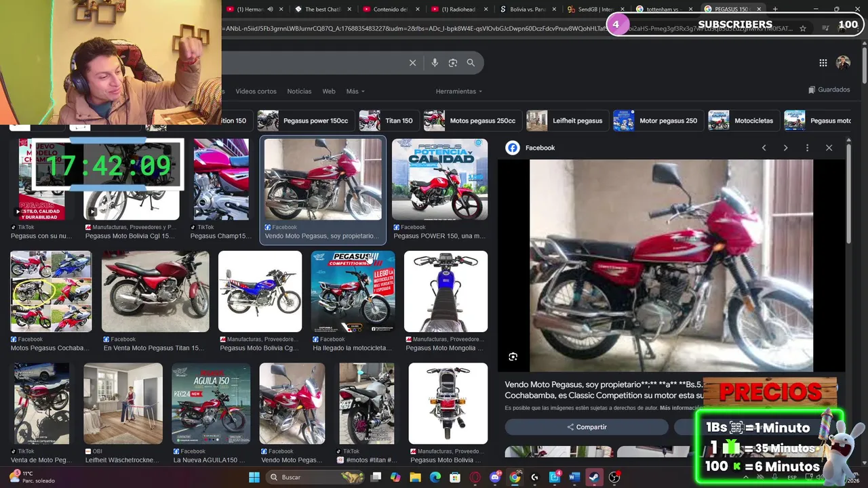Switch to 'Contenido del' YouTube tab
The height and width of the screenshot is (488, 868).
(390, 9)
